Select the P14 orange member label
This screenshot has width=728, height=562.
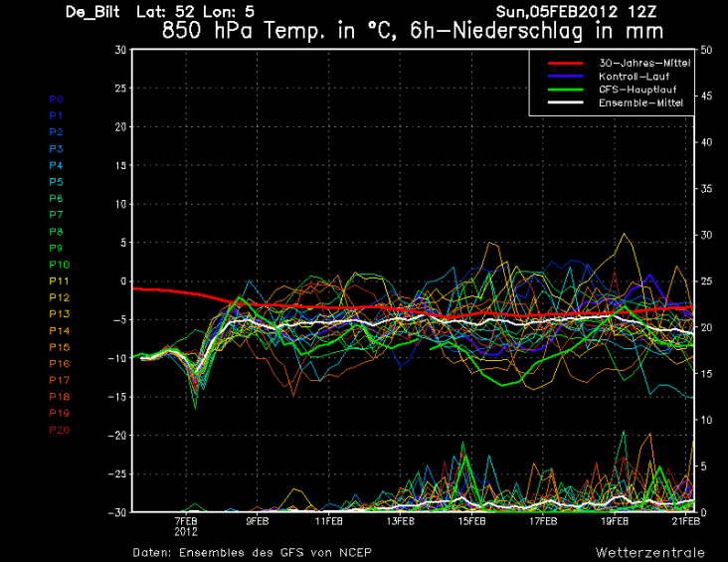pos(60,331)
